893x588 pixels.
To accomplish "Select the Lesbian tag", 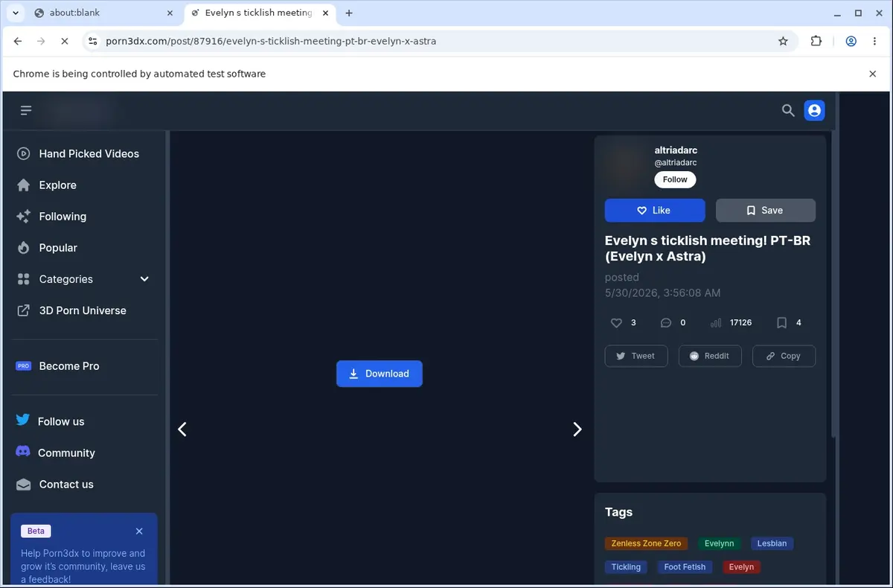I will click(x=772, y=543).
